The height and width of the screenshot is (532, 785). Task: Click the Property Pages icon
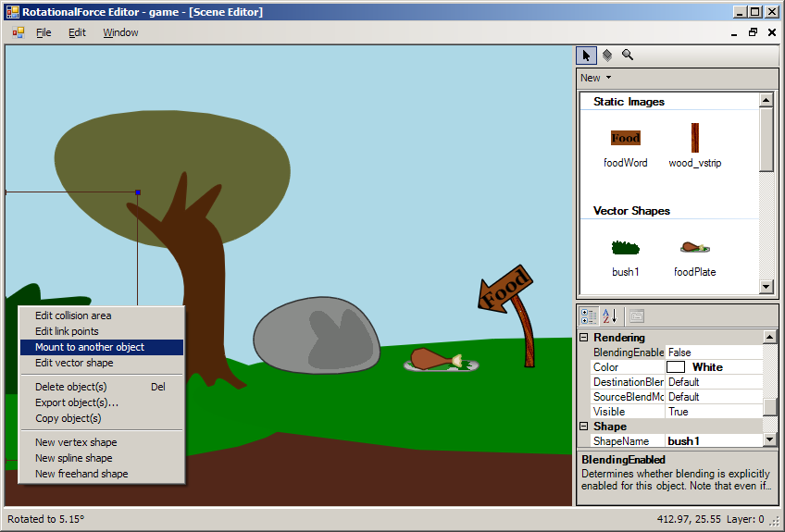pos(637,316)
